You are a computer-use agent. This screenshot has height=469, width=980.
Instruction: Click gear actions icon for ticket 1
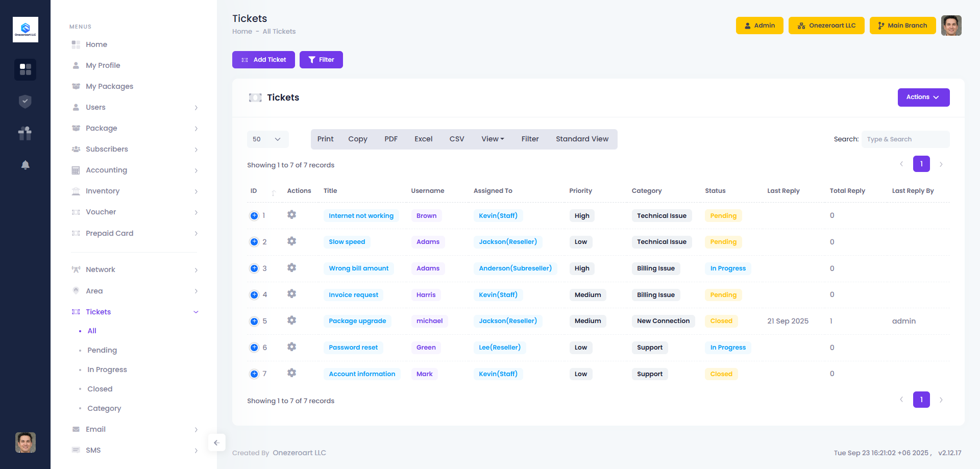[x=291, y=215]
